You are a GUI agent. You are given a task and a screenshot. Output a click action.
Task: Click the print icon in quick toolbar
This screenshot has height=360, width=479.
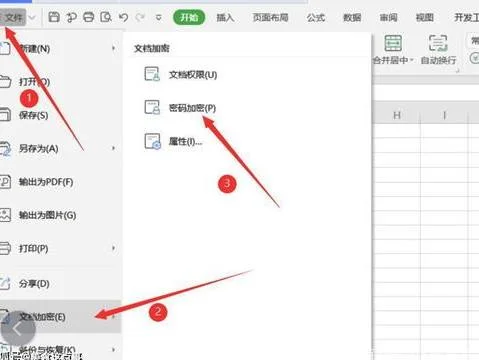[x=88, y=17]
